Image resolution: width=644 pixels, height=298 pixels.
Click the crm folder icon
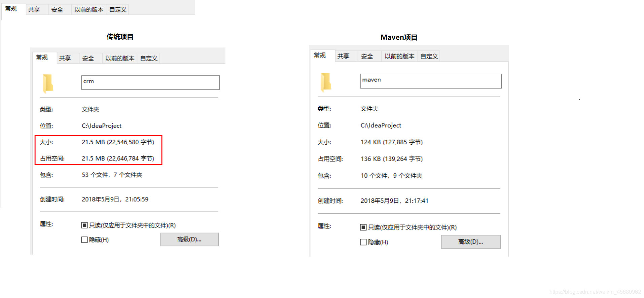(48, 83)
